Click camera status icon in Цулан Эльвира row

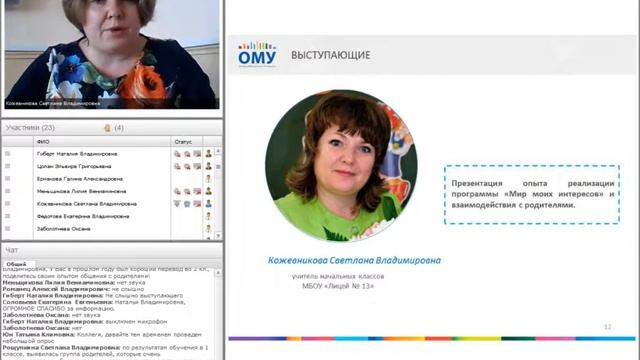pos(187,166)
